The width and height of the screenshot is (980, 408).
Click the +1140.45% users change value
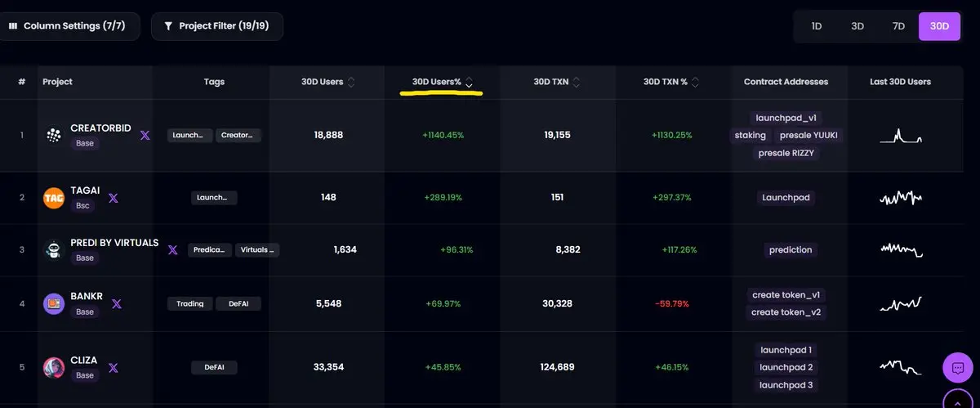point(443,135)
